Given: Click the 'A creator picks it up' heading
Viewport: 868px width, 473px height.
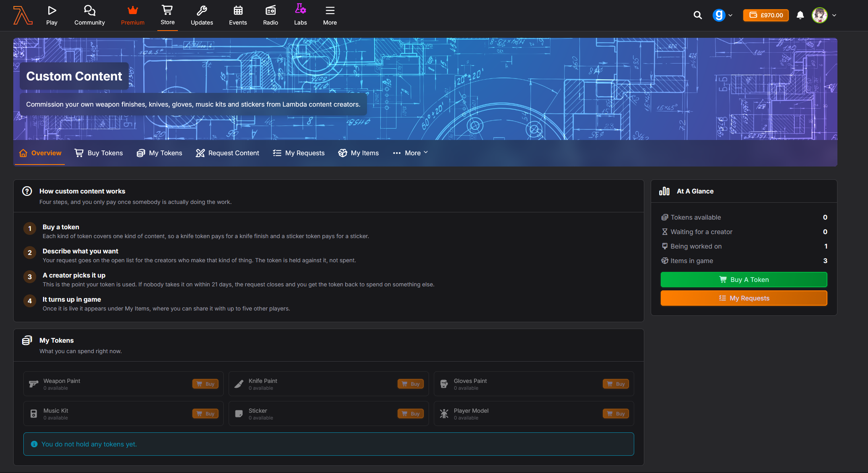Looking at the screenshot, I should click(74, 275).
